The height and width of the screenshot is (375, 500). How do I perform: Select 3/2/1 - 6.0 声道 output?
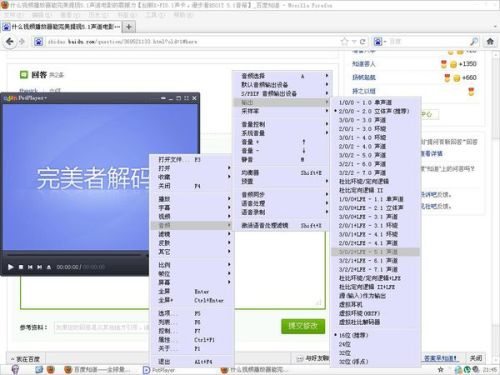point(362,164)
